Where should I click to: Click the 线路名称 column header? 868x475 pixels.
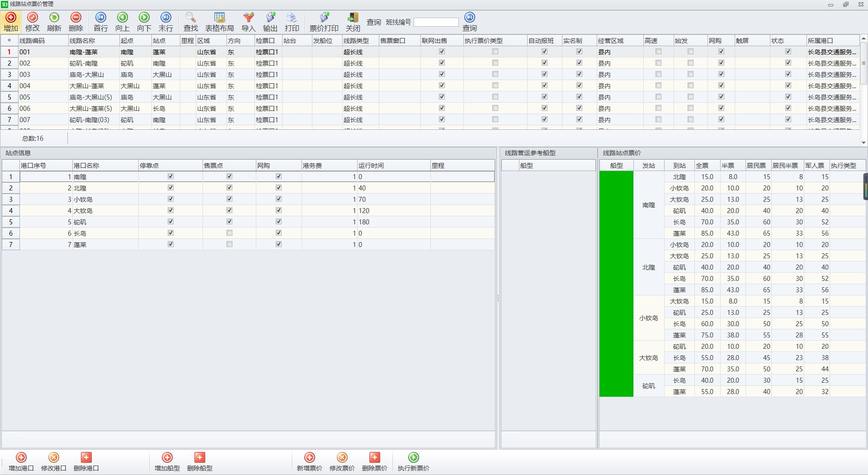[x=82, y=41]
